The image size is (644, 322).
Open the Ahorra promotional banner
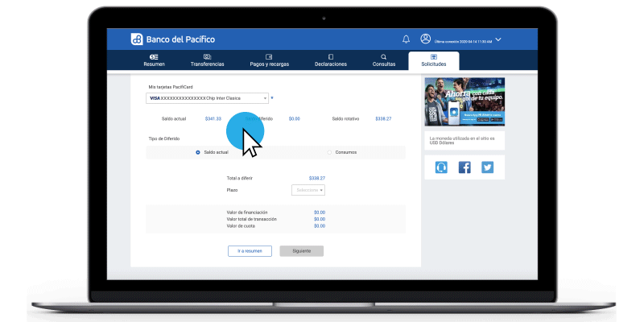tap(464, 101)
